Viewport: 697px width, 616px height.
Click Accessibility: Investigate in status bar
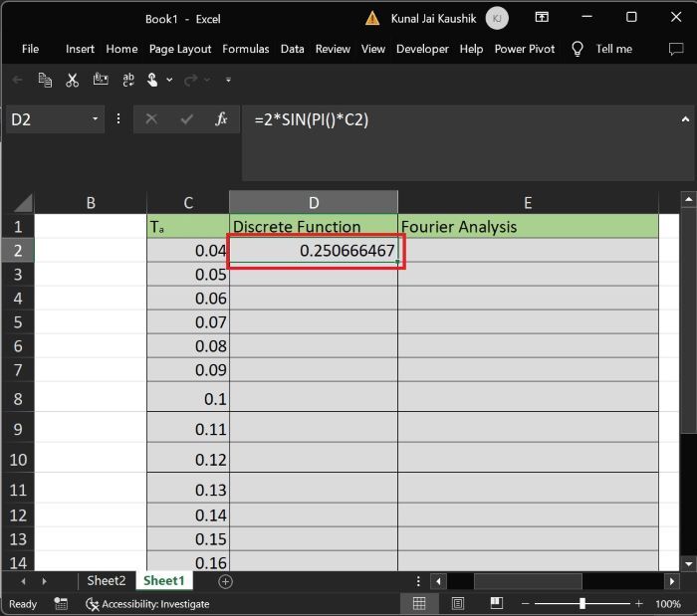(x=147, y=603)
